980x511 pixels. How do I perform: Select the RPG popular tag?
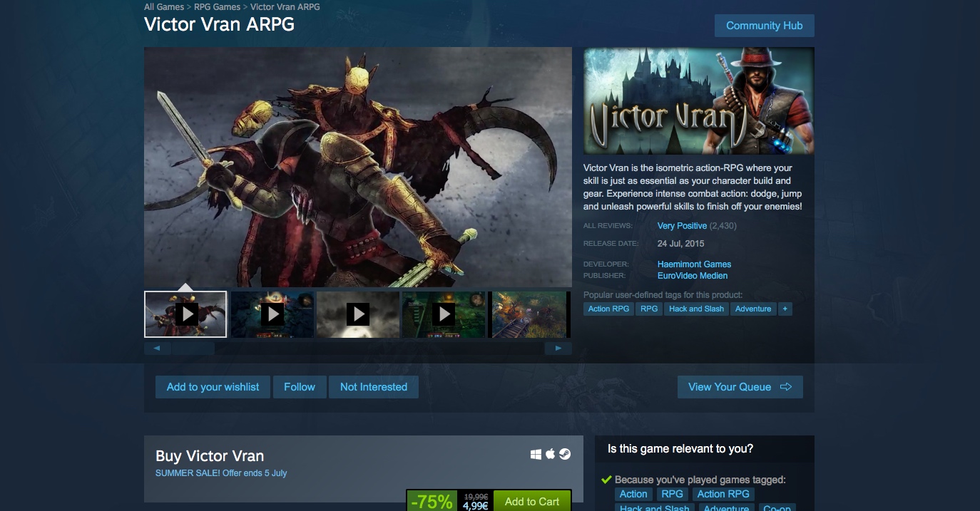[x=649, y=309]
